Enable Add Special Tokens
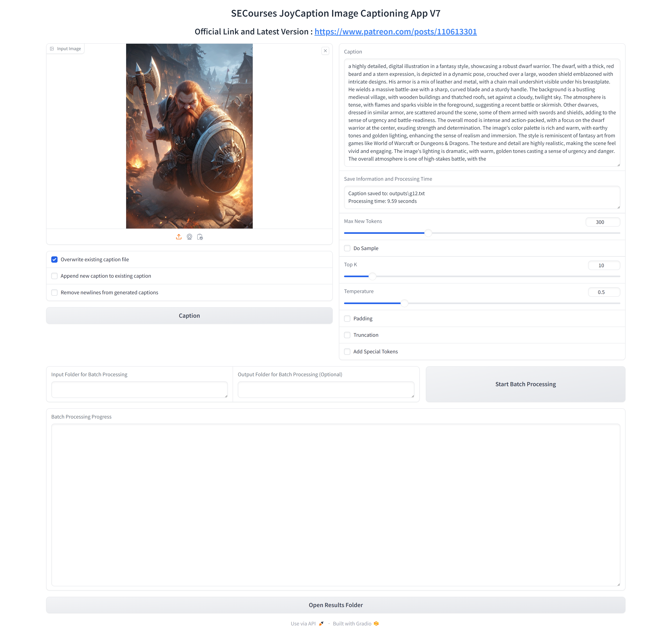672x634 pixels. coord(347,351)
